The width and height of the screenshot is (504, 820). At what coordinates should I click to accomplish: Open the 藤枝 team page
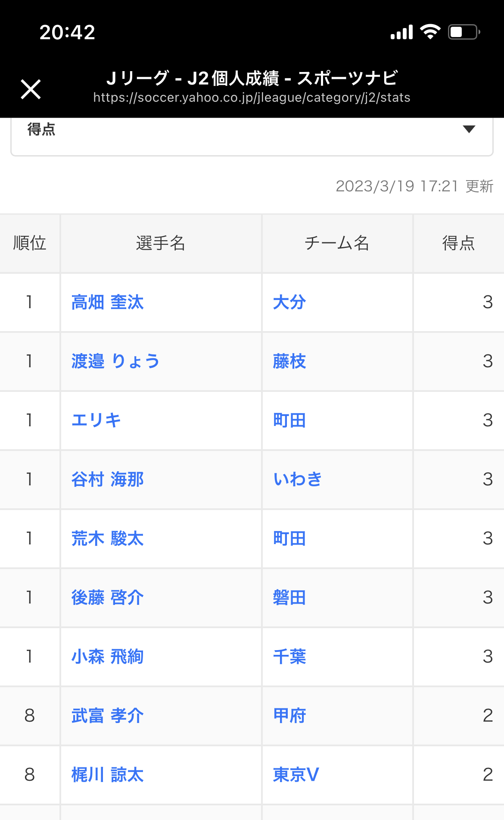[289, 361]
